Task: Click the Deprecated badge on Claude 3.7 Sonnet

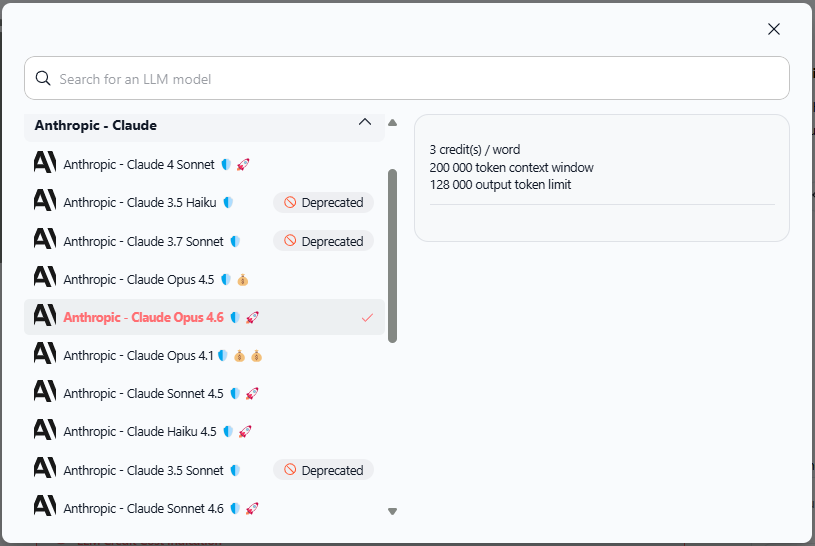Action: coord(323,241)
